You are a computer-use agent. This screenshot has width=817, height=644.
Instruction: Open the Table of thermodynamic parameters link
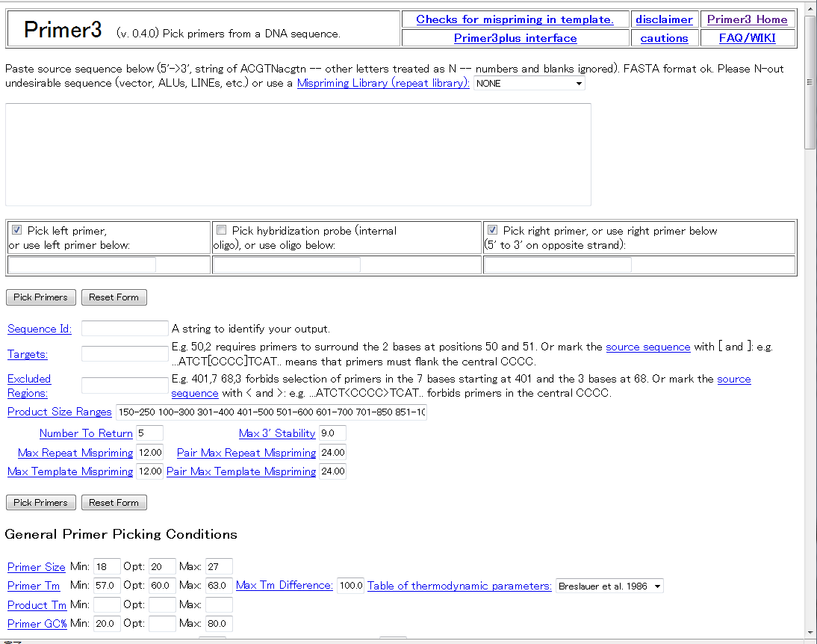point(459,586)
